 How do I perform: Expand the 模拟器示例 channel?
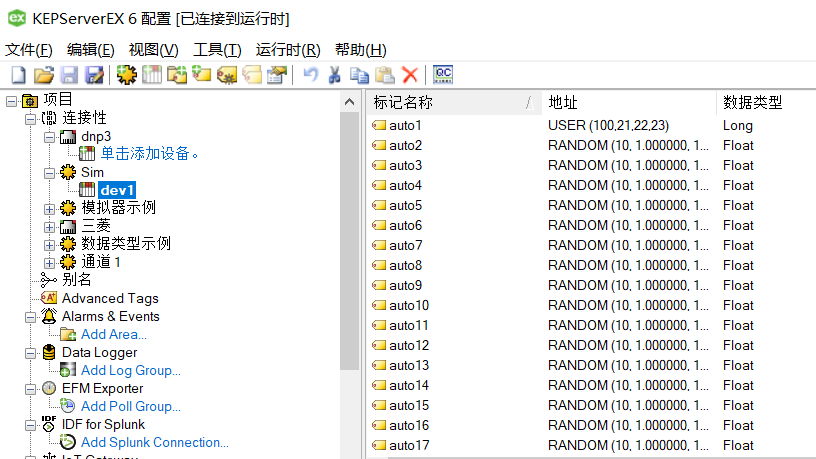49,209
